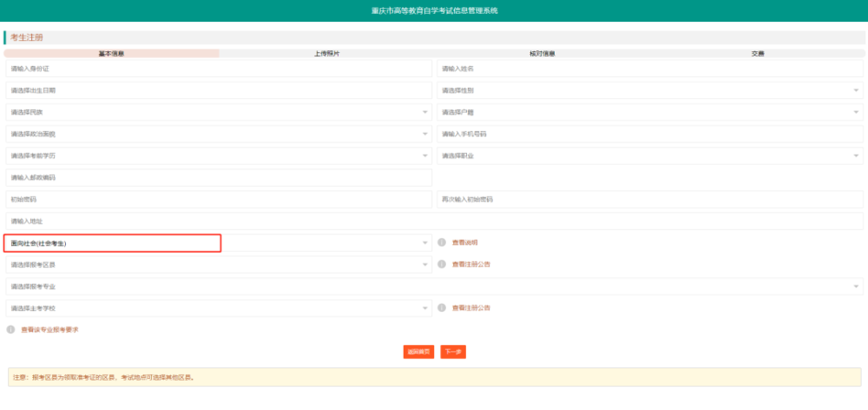Expand the 请选择报考专业 dropdown
The width and height of the screenshot is (868, 410).
[x=435, y=287]
